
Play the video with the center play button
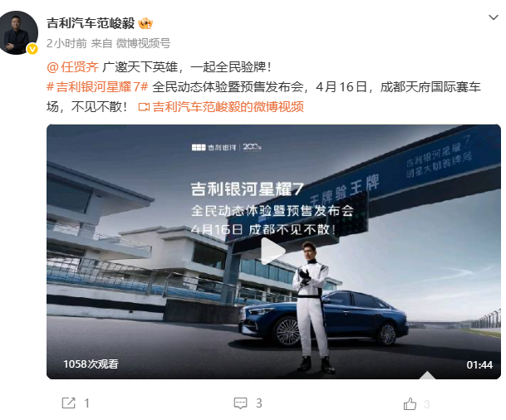(x=272, y=252)
